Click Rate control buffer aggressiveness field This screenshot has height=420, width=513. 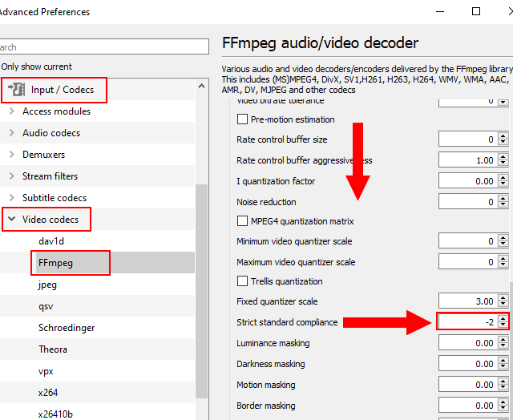[468, 160]
